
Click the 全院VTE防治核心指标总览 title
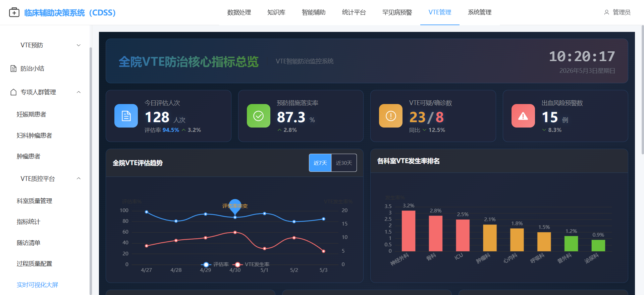pyautogui.click(x=189, y=62)
